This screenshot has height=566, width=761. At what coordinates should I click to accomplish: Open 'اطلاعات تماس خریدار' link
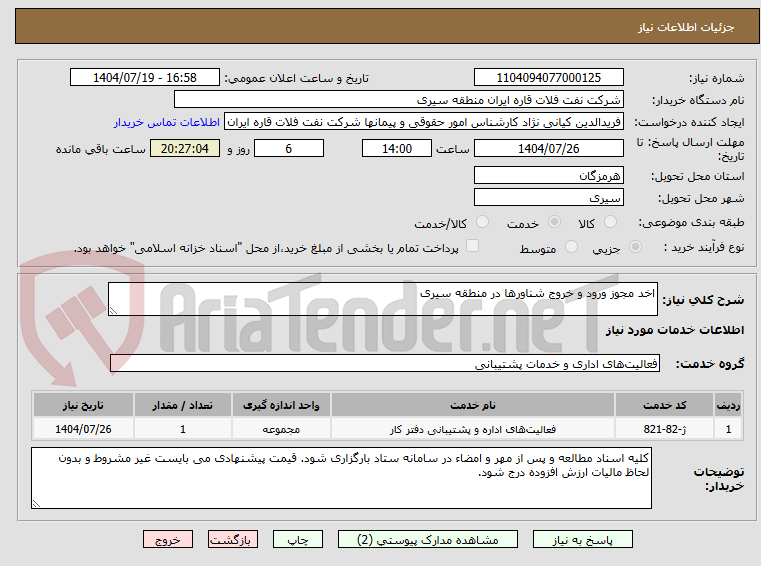click(x=167, y=122)
